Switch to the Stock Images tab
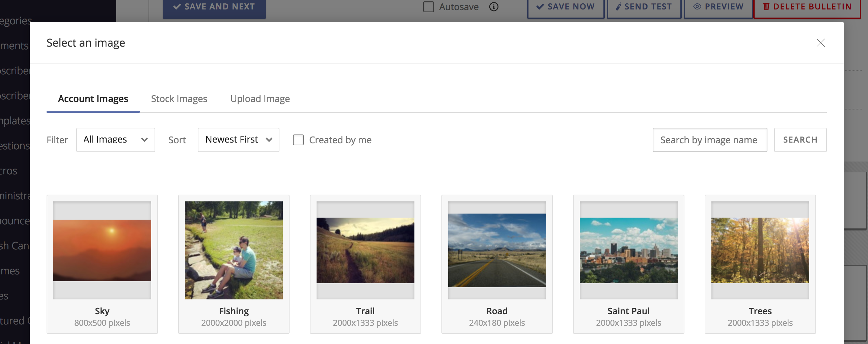The height and width of the screenshot is (344, 868). click(179, 99)
